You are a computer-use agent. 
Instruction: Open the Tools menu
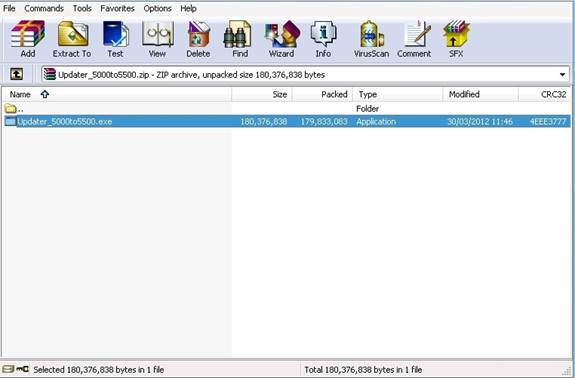[x=82, y=8]
